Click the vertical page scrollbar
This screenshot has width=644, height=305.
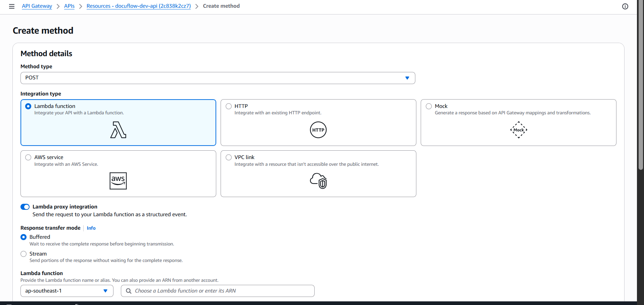641,84
